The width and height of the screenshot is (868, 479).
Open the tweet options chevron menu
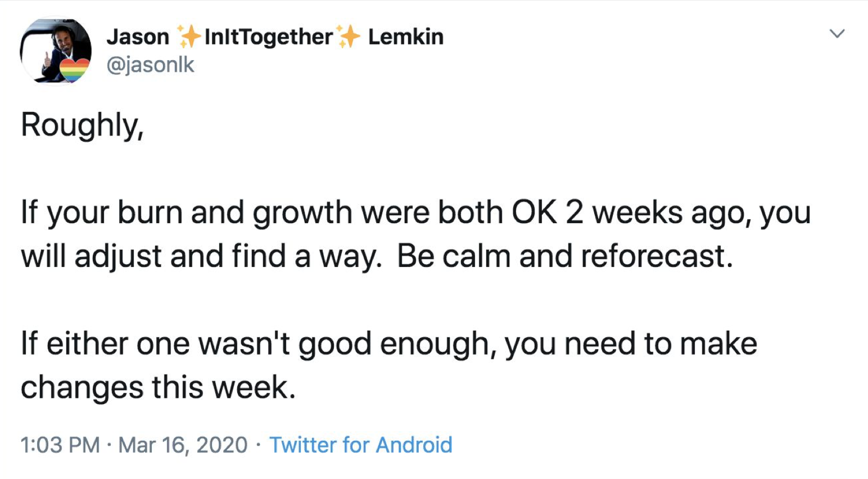click(x=837, y=34)
